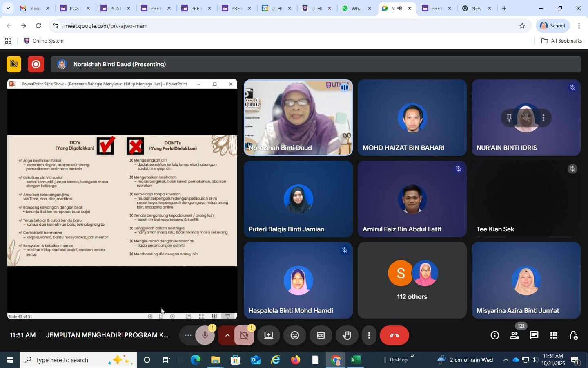Viewport: 588px width, 368px height.
Task: Click the Share screen icon
Action: click(269, 336)
